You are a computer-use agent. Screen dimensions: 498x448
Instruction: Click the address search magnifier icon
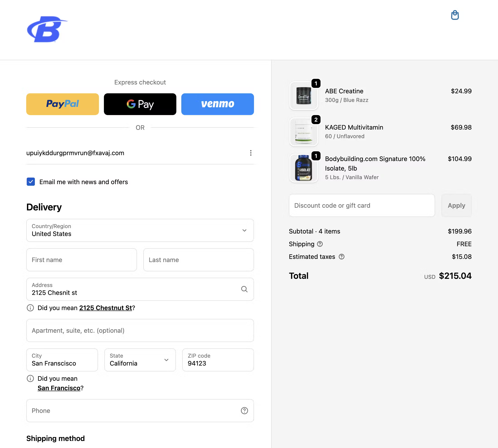[244, 289]
